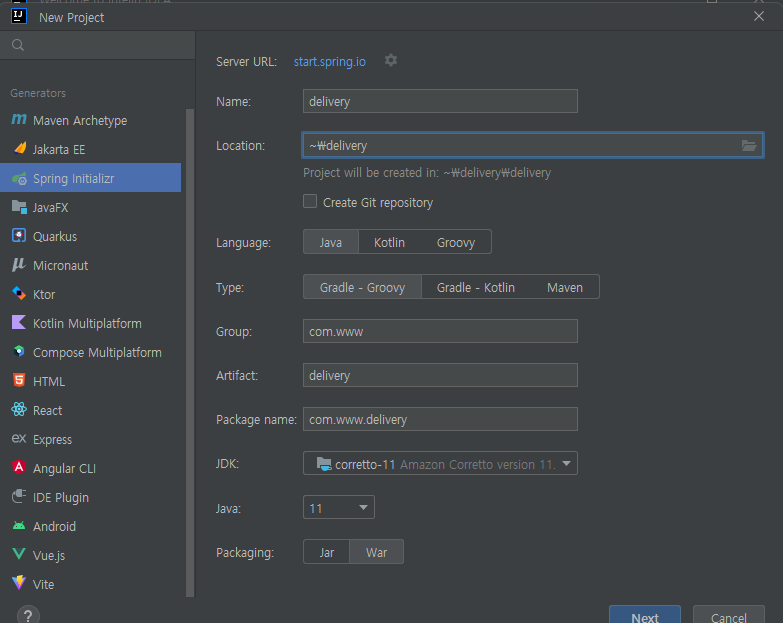783x623 pixels.
Task: Click the Spring Initializr leaf icon
Action: click(x=19, y=178)
